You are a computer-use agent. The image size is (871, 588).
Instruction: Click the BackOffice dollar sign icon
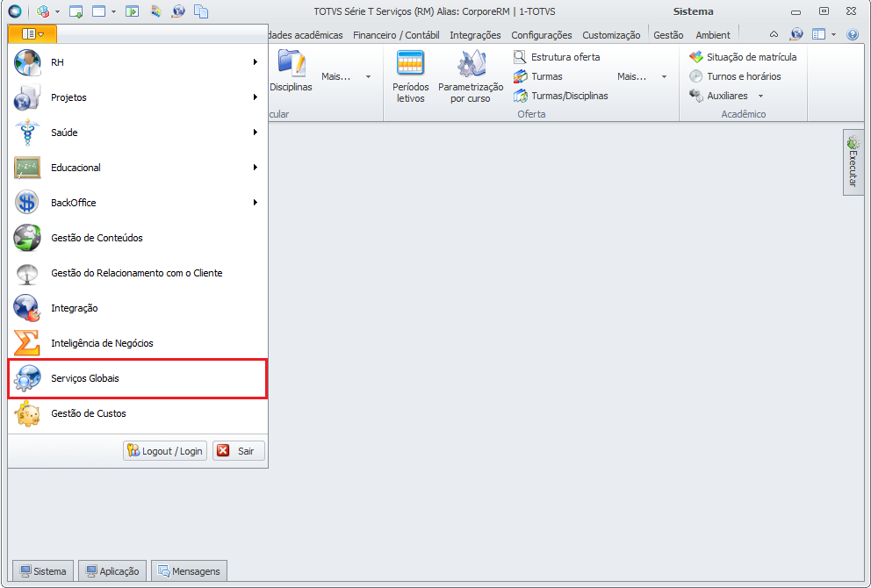[27, 203]
